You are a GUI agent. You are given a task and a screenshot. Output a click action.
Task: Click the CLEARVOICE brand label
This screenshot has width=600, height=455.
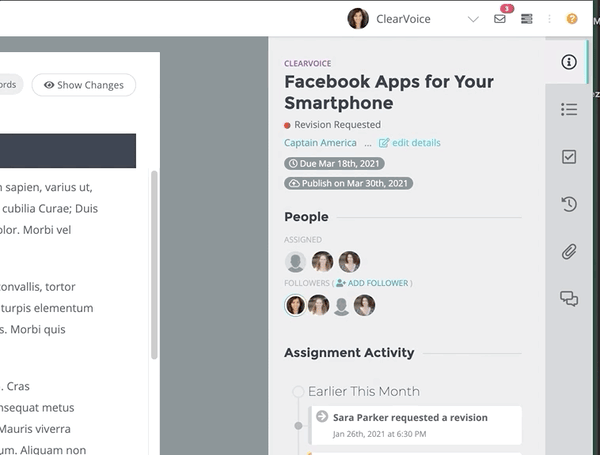(308, 64)
